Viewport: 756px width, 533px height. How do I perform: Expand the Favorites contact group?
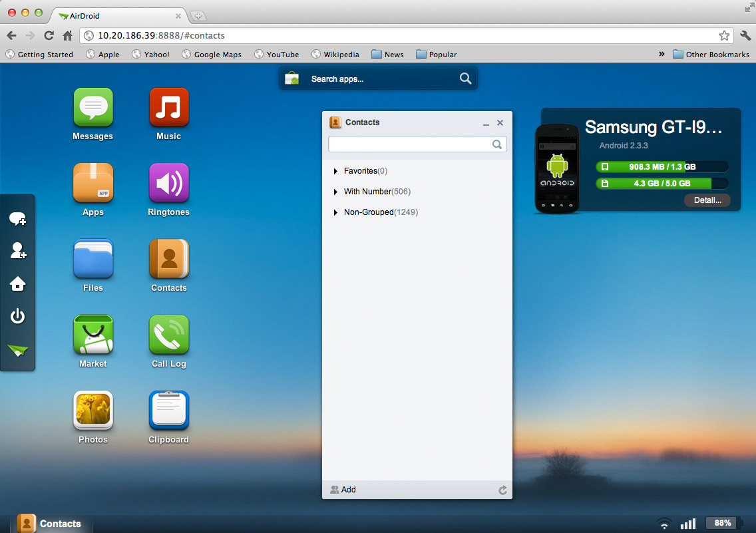(359, 171)
